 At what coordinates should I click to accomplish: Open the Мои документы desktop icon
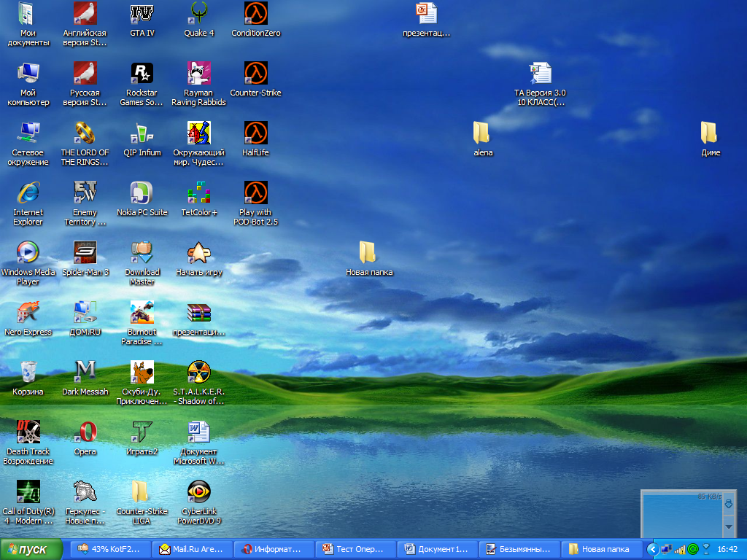28,24
